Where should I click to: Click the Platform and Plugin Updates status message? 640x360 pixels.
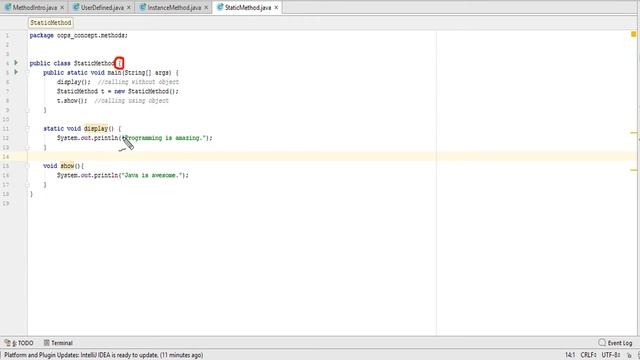pos(103,355)
